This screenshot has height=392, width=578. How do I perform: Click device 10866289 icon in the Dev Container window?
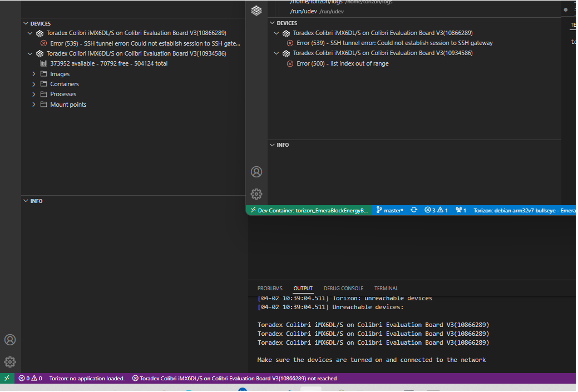(286, 33)
